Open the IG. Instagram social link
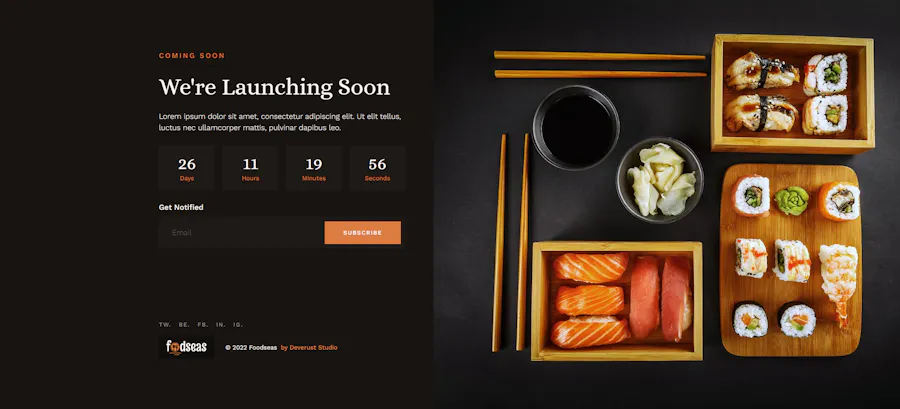 click(x=238, y=325)
